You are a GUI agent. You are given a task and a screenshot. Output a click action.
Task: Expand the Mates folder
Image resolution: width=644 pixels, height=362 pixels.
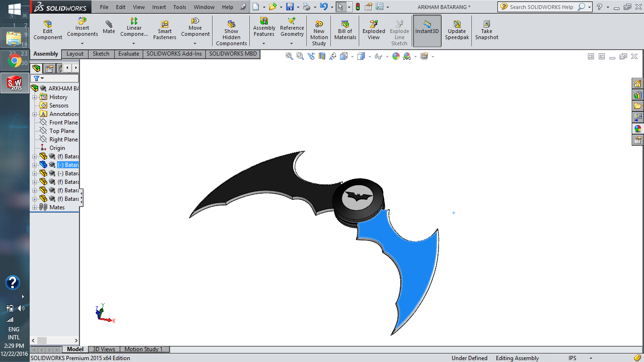[x=34, y=207]
